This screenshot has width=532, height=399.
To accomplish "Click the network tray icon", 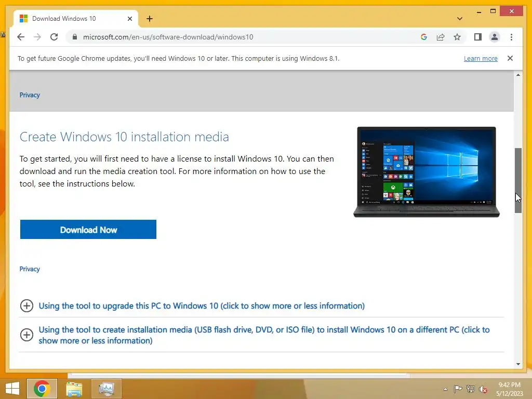I will click(x=471, y=389).
